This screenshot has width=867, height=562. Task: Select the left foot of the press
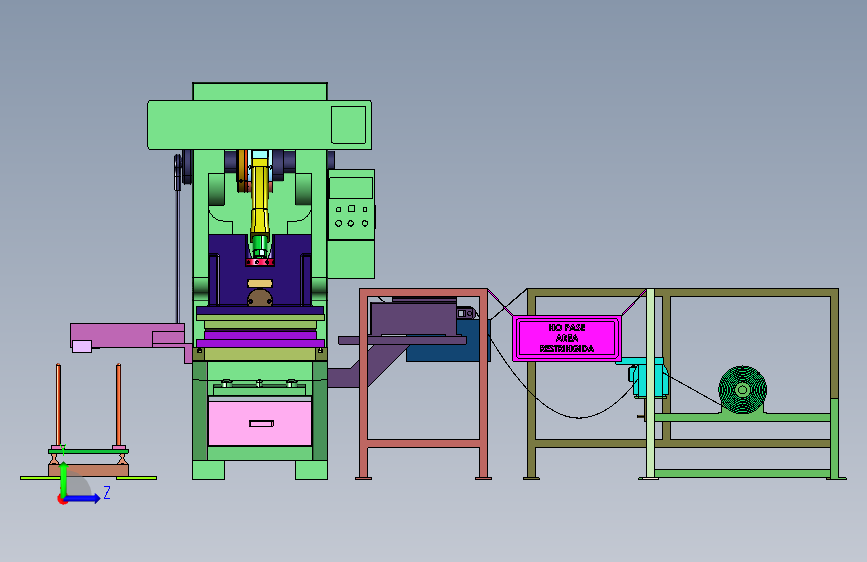pos(208,470)
